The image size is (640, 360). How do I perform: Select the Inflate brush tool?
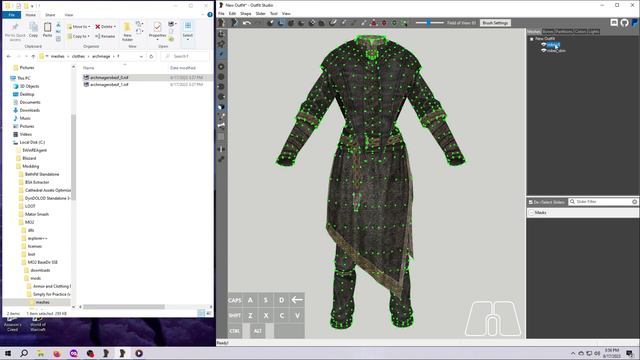pyautogui.click(x=291, y=23)
